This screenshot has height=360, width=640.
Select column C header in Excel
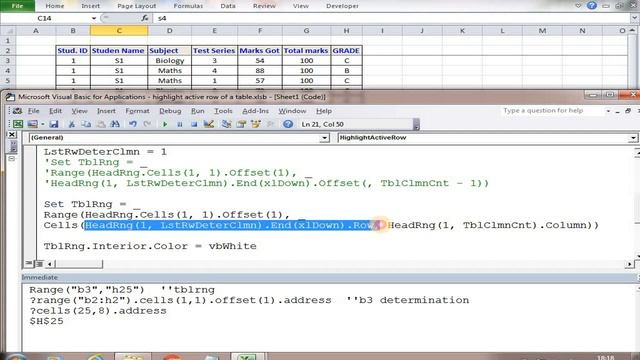click(119, 31)
